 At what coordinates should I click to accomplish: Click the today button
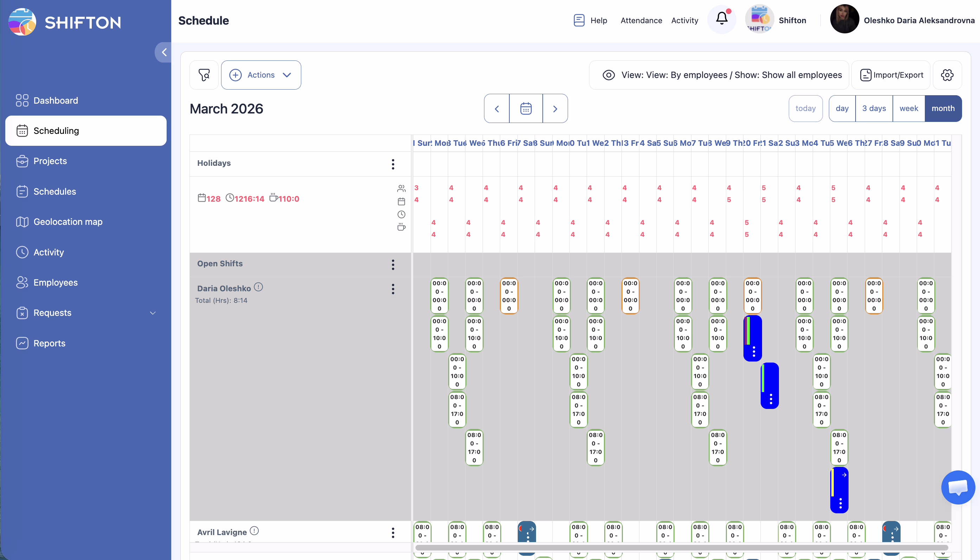pyautogui.click(x=805, y=109)
